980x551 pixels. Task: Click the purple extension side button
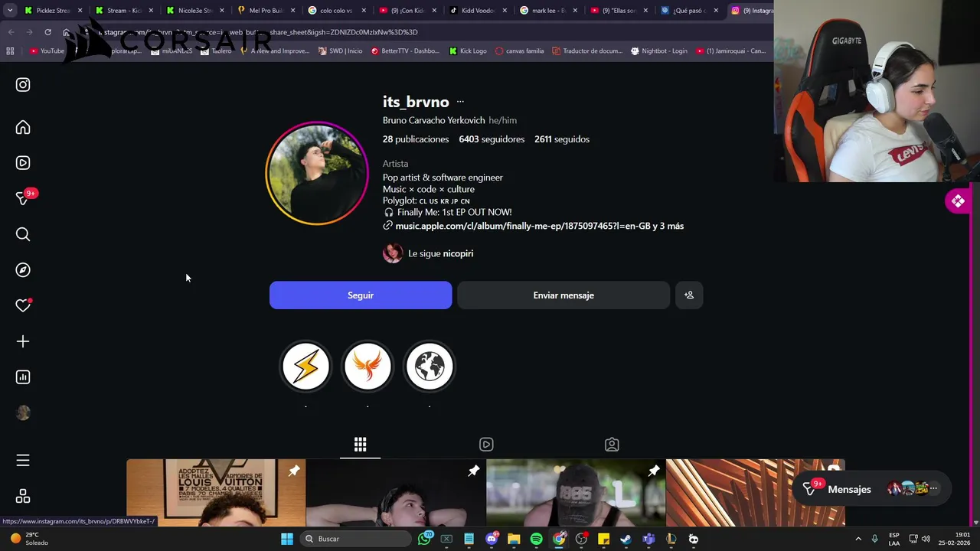coord(958,201)
